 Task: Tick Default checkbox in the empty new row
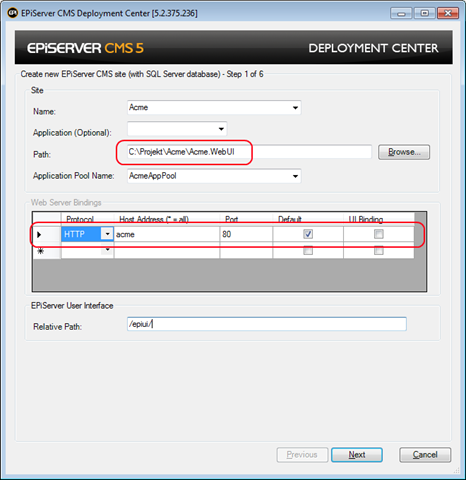tap(308, 250)
